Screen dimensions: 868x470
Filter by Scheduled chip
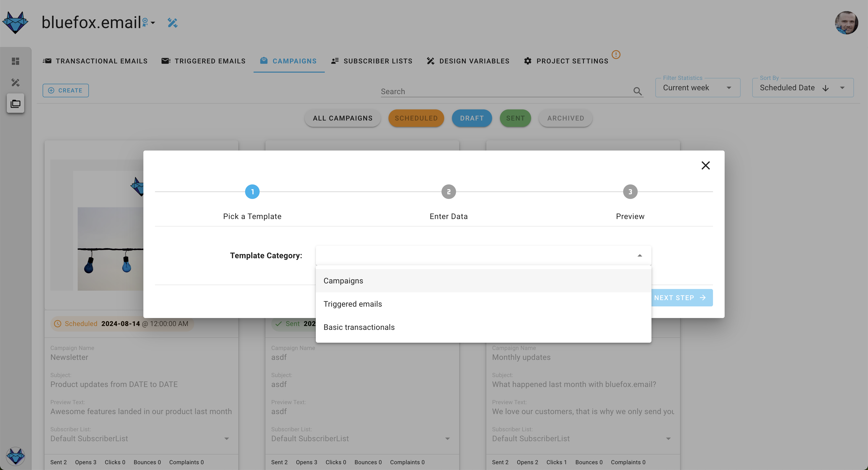[x=416, y=118]
